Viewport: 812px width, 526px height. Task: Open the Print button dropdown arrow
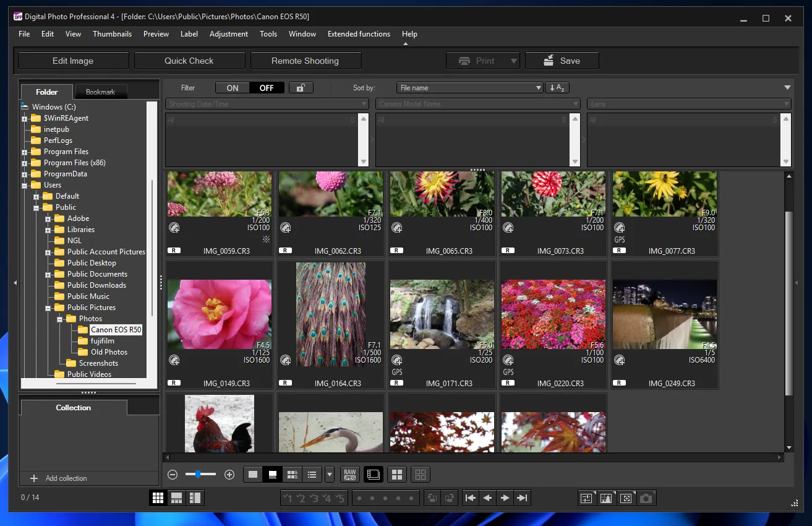click(513, 61)
